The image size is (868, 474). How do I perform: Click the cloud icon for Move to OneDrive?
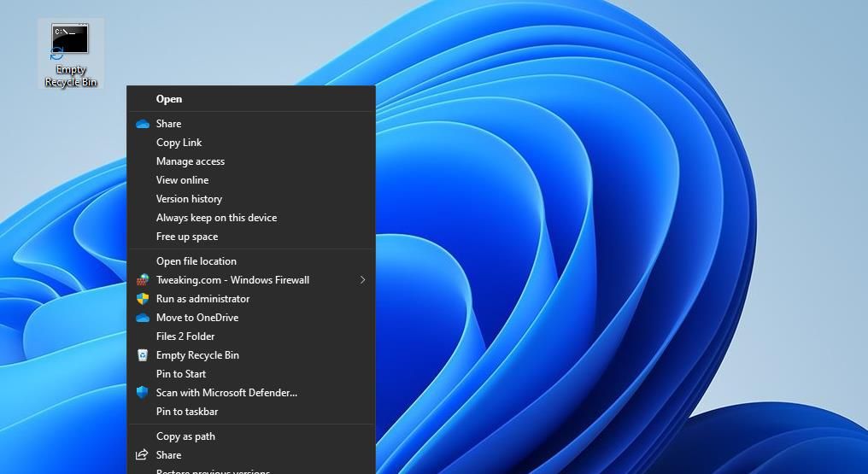tap(143, 318)
